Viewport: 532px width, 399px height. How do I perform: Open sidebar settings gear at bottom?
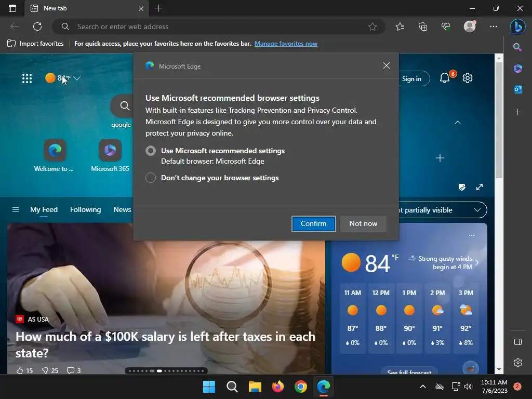[x=518, y=363]
